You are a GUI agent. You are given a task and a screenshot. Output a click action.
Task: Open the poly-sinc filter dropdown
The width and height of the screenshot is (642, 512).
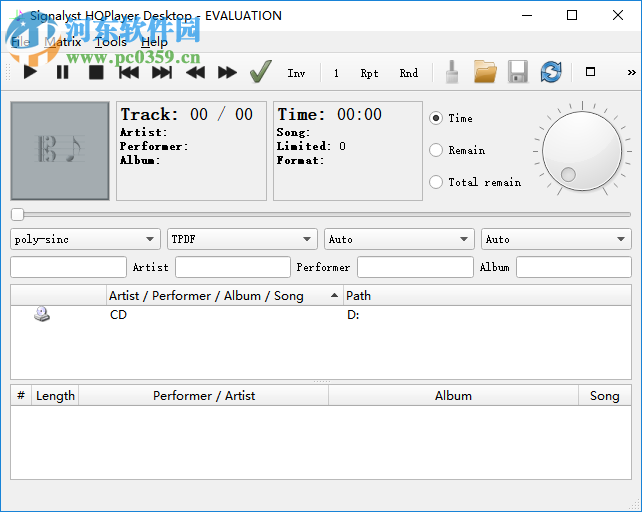(85, 239)
